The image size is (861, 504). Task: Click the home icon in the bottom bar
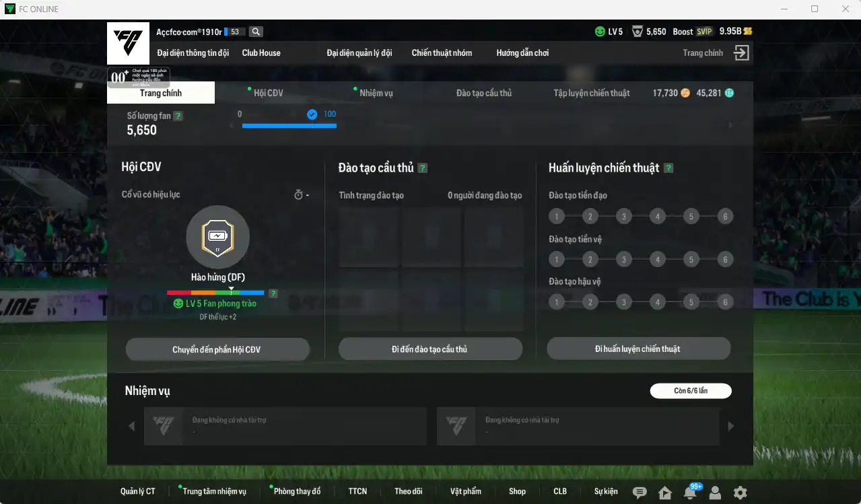coord(665,493)
